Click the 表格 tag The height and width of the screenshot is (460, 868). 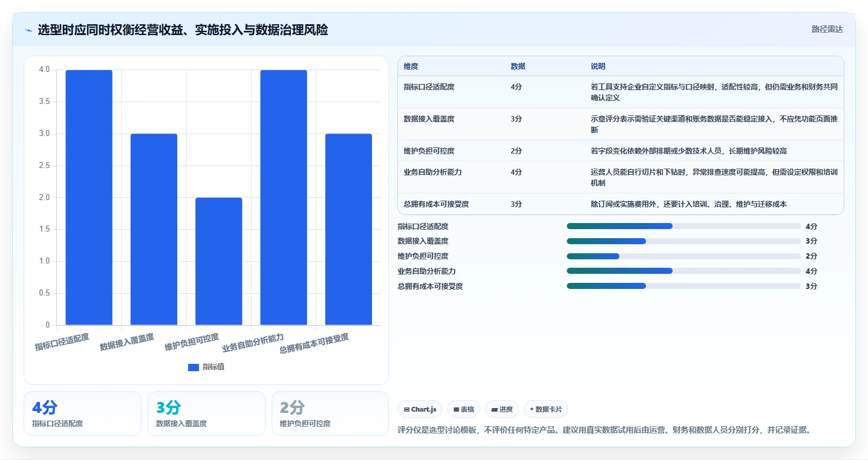(463, 409)
